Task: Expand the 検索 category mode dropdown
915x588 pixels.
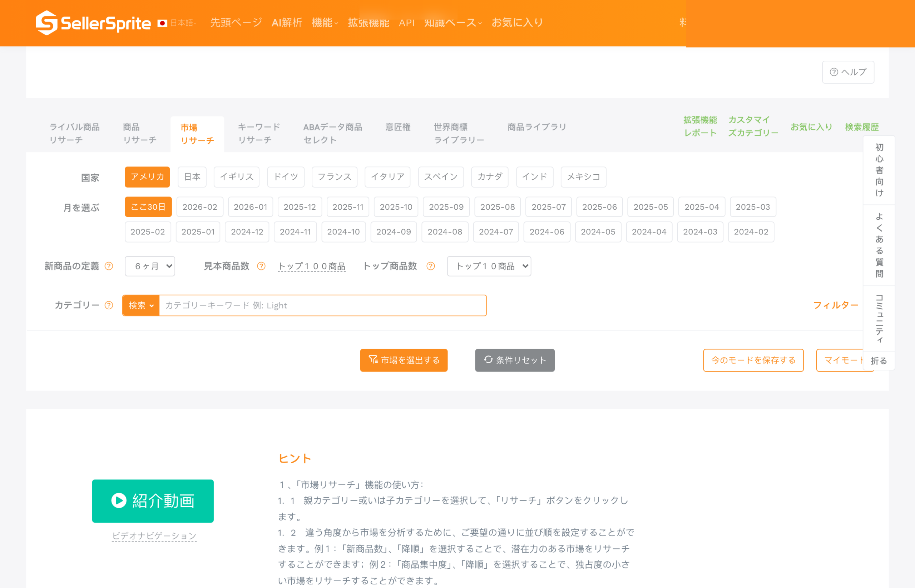Action: (x=141, y=305)
